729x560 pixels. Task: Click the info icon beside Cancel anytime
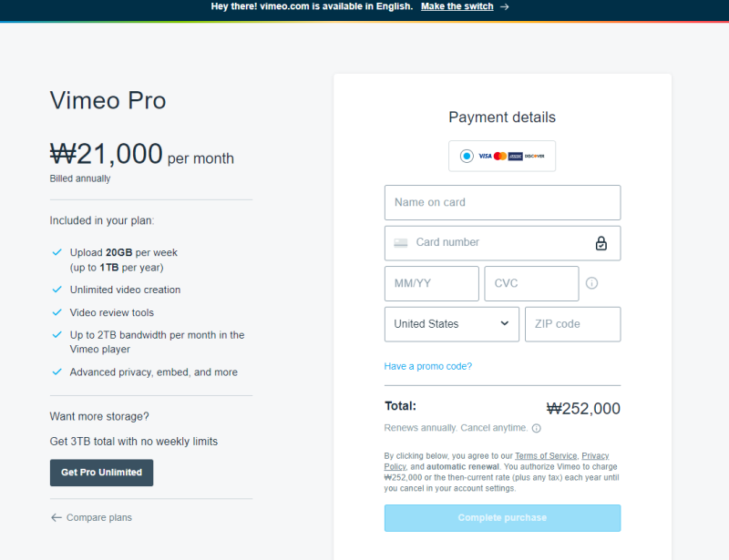[x=536, y=428]
